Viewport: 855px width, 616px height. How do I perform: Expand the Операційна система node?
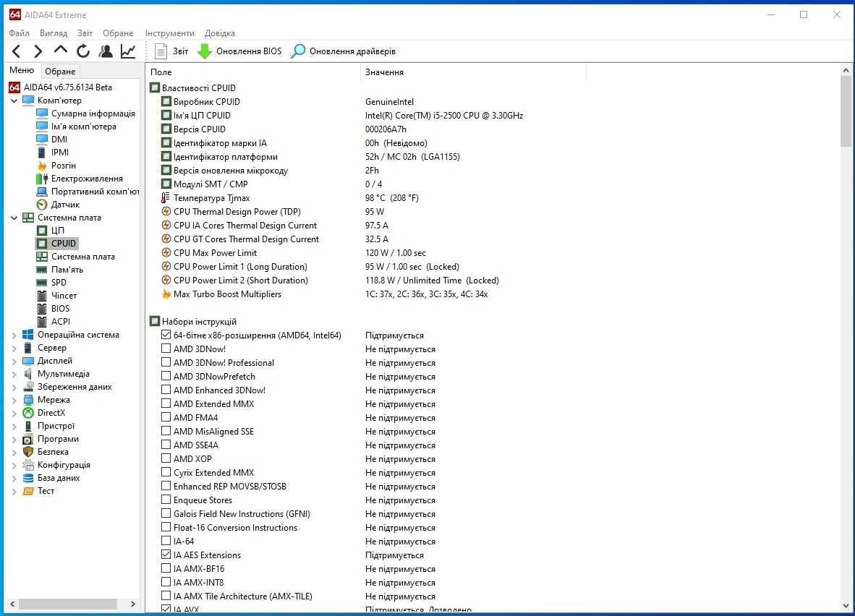click(x=14, y=335)
